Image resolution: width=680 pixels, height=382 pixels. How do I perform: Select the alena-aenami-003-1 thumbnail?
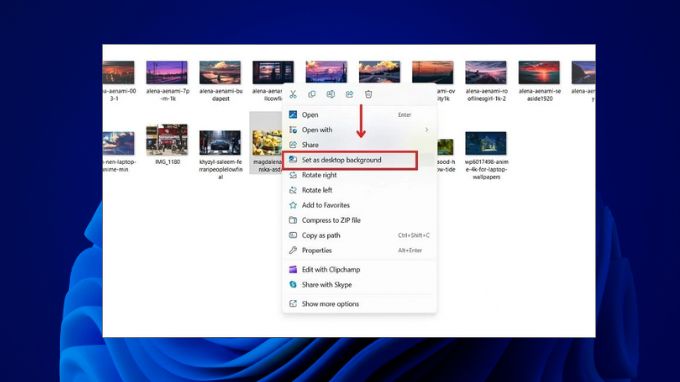[x=118, y=72]
